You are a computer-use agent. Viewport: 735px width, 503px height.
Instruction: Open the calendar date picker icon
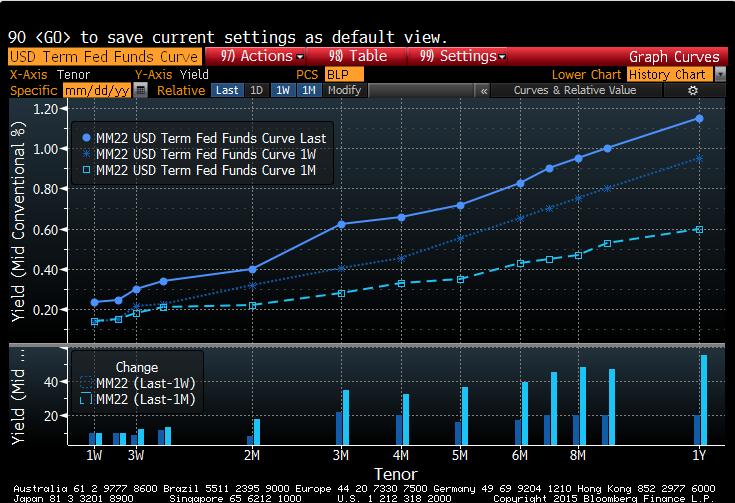pyautogui.click(x=140, y=90)
